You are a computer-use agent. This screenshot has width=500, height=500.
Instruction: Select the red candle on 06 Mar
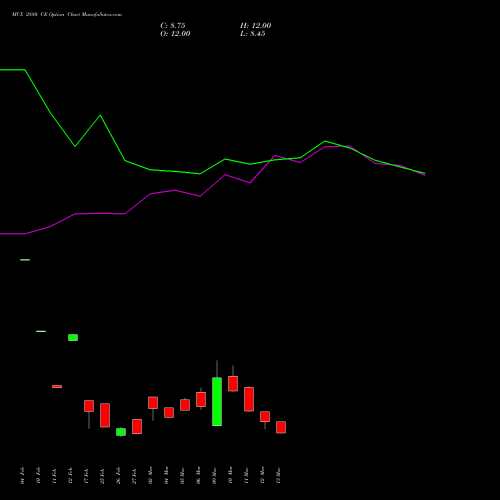pyautogui.click(x=201, y=399)
